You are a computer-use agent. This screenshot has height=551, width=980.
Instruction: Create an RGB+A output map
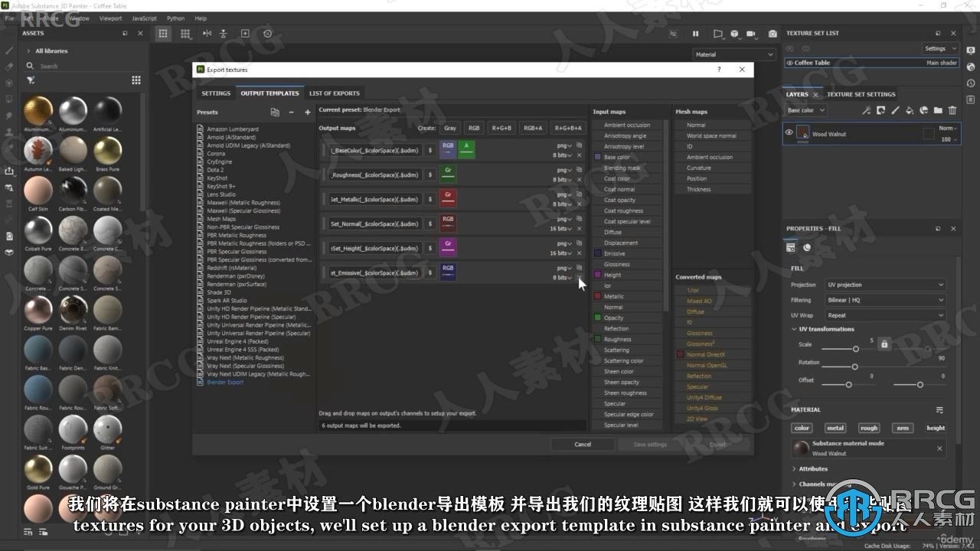pyautogui.click(x=533, y=128)
